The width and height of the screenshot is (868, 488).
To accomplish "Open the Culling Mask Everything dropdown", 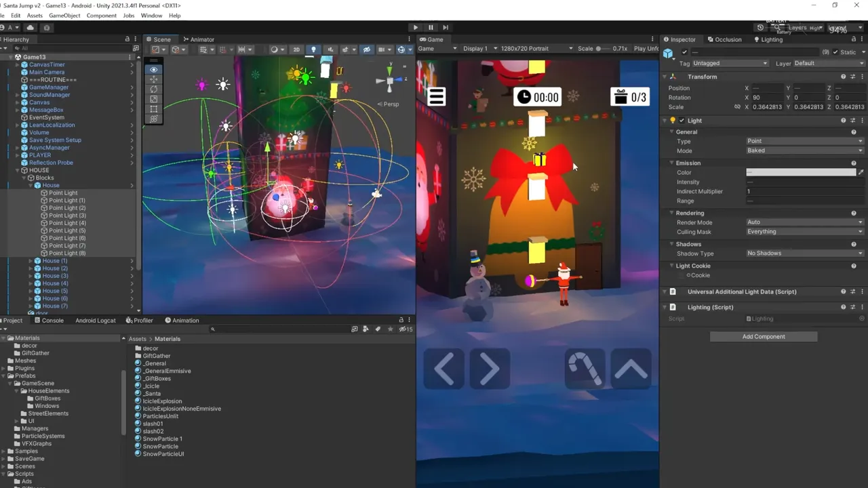I will point(804,232).
